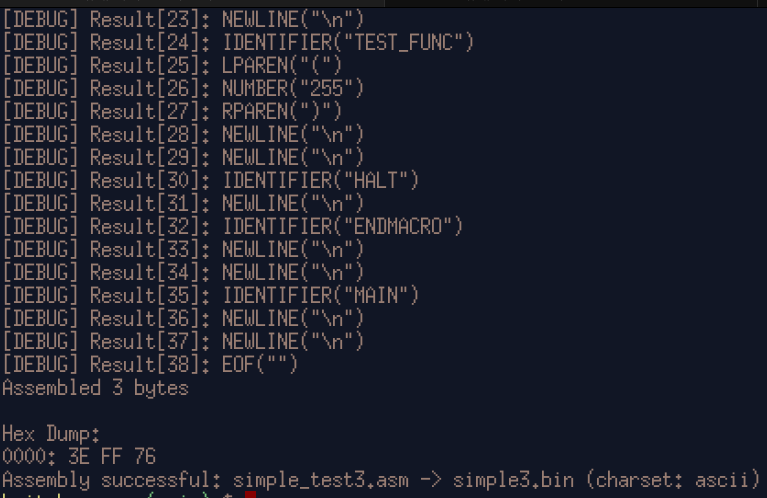Click the EOF token on Result[38]
Viewport: 767px width, 498px height.
260,364
